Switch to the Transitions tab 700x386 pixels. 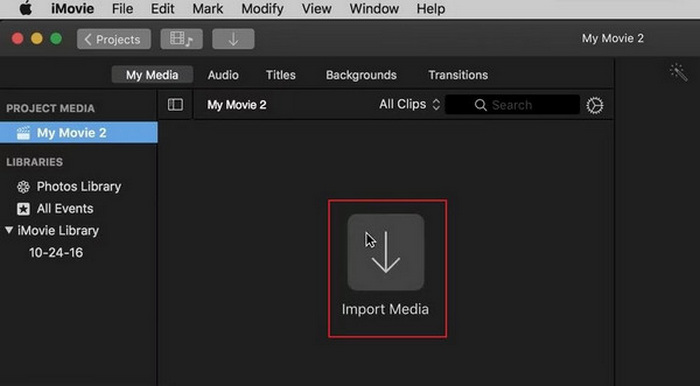tap(458, 75)
